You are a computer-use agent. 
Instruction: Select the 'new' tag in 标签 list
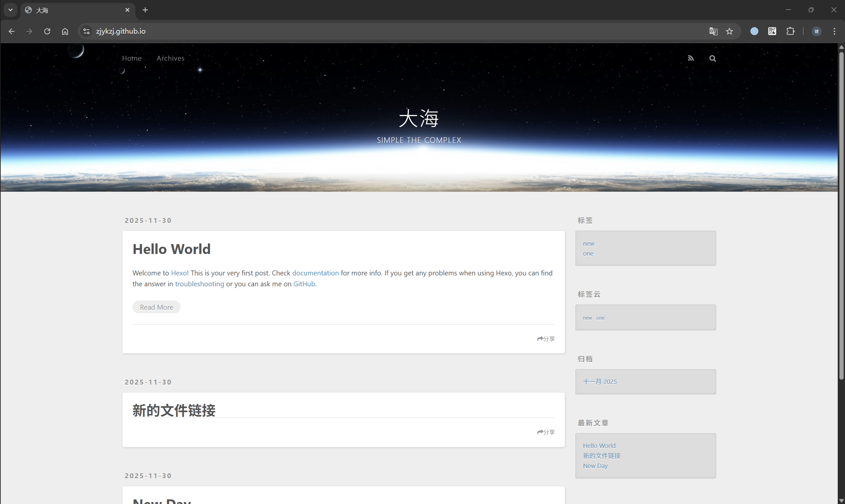click(x=589, y=243)
